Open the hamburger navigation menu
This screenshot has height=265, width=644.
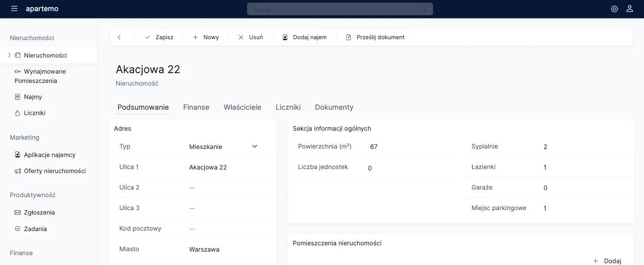(14, 9)
